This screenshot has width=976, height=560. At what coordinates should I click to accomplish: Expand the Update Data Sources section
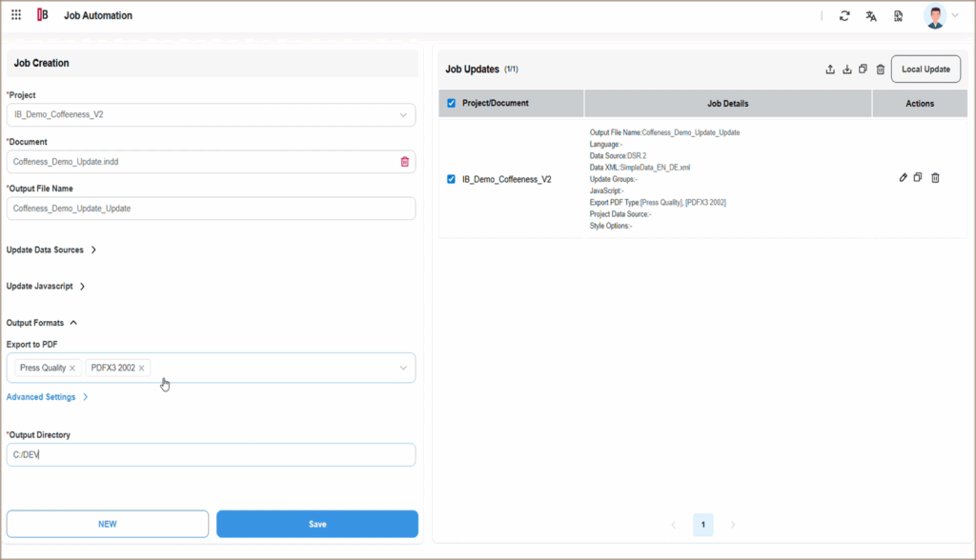click(x=52, y=250)
